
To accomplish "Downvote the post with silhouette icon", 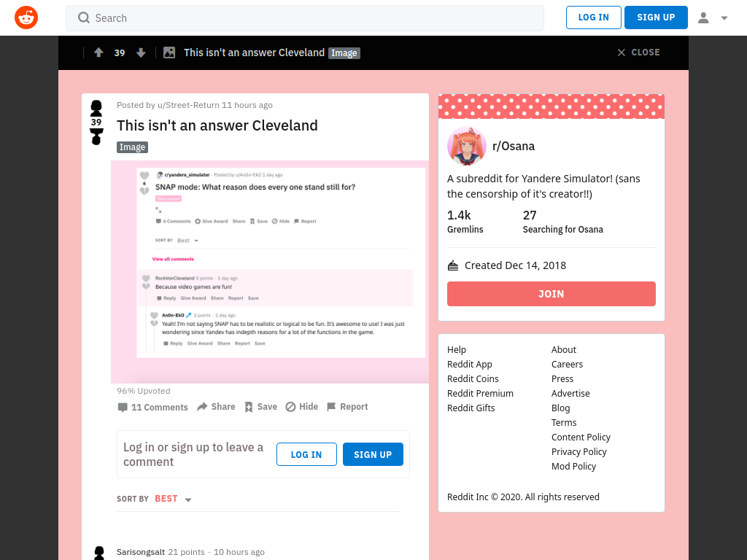I will pos(96,136).
